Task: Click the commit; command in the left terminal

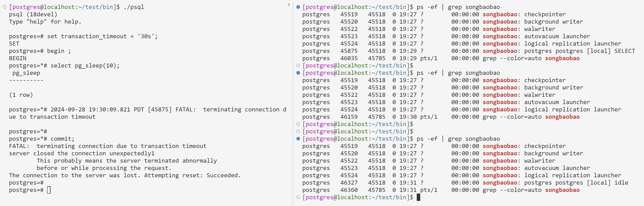Action: tap(62, 139)
